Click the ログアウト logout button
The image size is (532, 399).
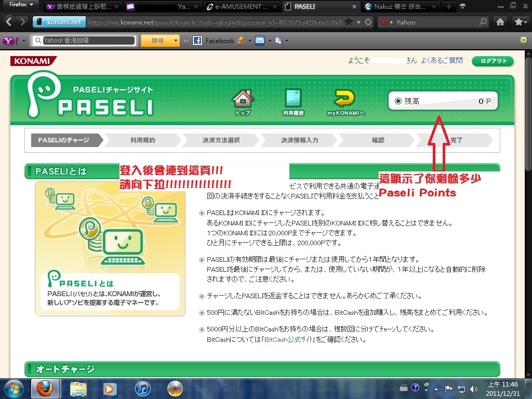(493, 61)
